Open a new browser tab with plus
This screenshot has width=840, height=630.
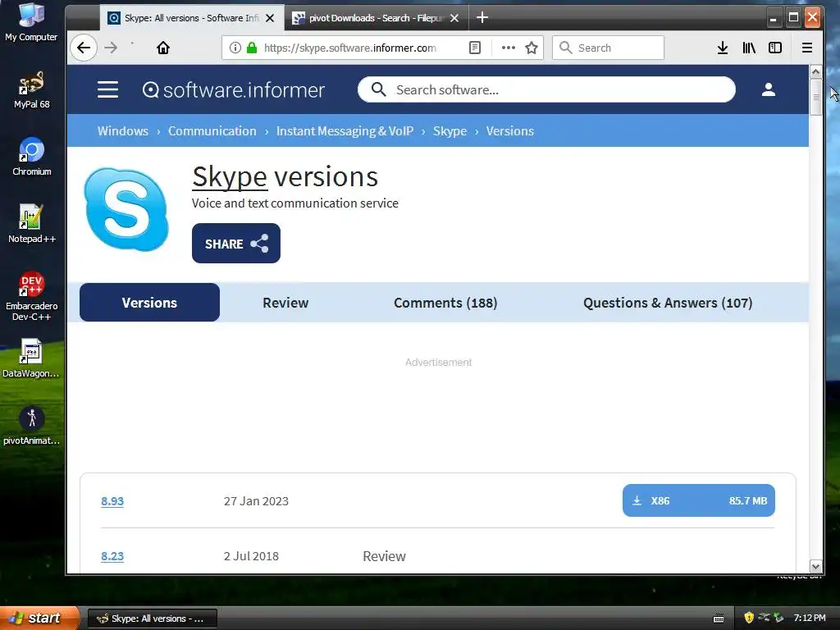[x=482, y=18]
